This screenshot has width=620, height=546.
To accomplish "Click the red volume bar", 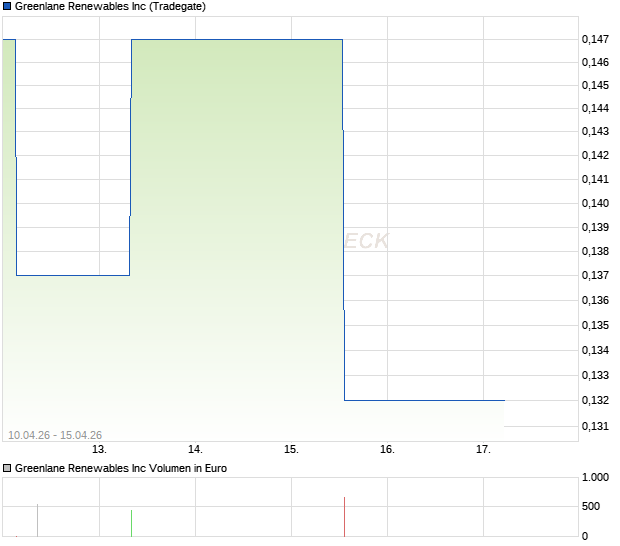I will [344, 517].
